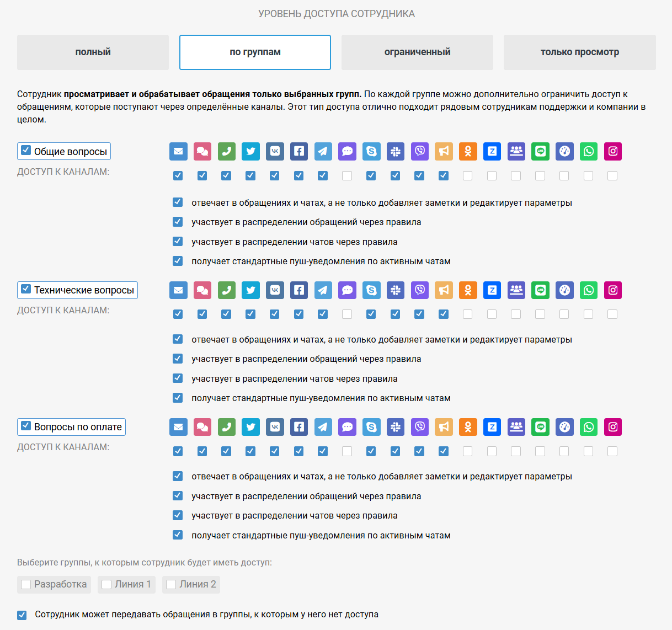
Task: Click the VK icon in the Общие вопросы row
Action: pos(275,151)
